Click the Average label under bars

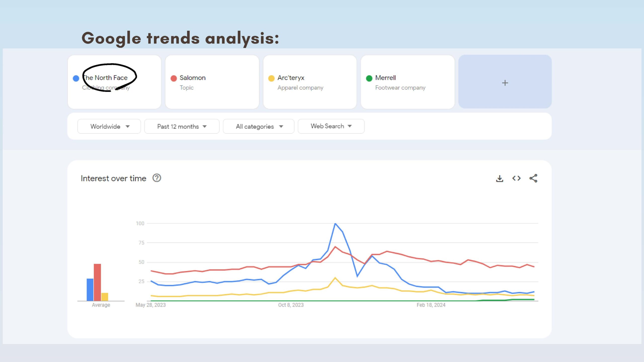101,305
